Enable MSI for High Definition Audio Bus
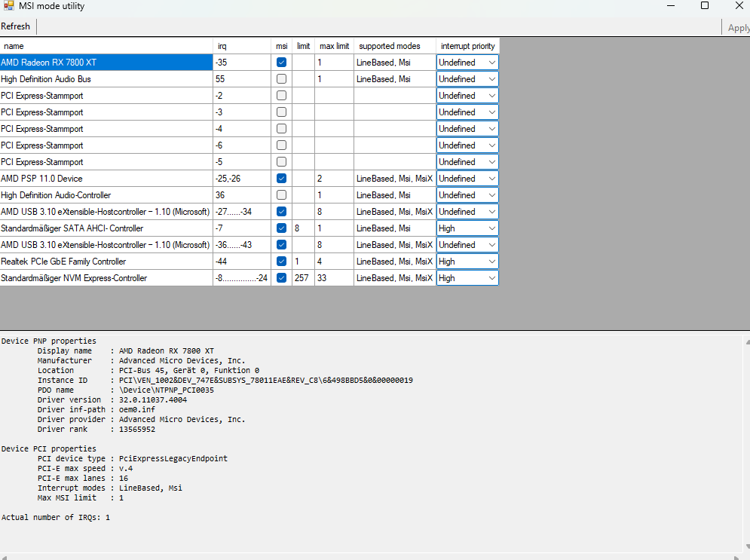The height and width of the screenshot is (560, 750). [x=281, y=79]
